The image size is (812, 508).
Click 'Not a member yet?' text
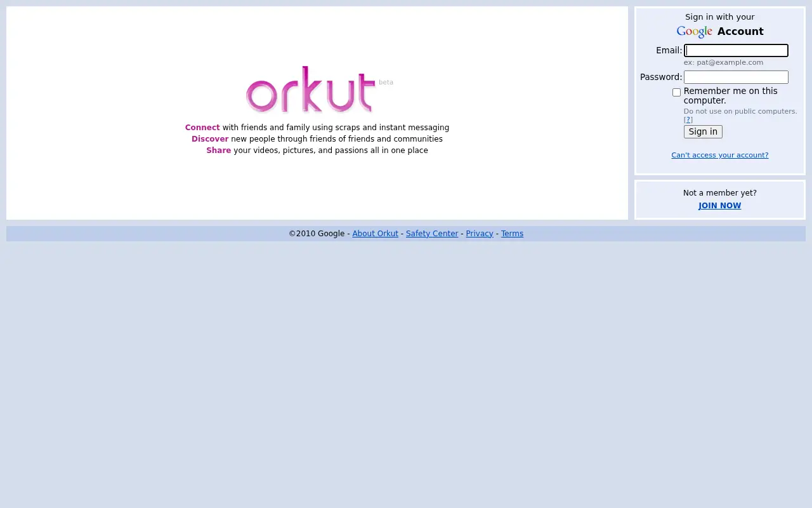click(x=720, y=193)
